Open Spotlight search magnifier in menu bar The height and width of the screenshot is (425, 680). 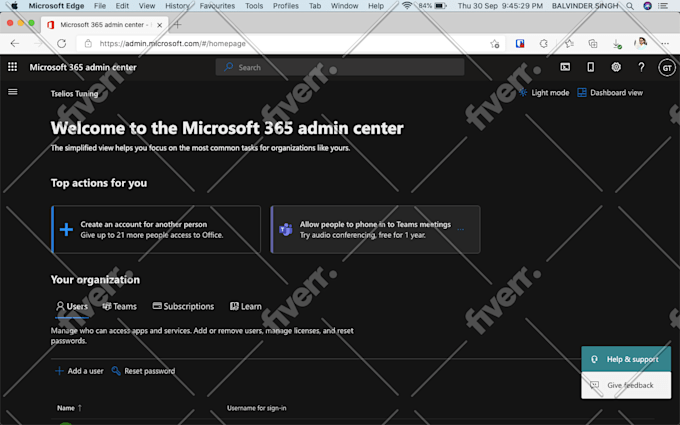click(x=630, y=6)
